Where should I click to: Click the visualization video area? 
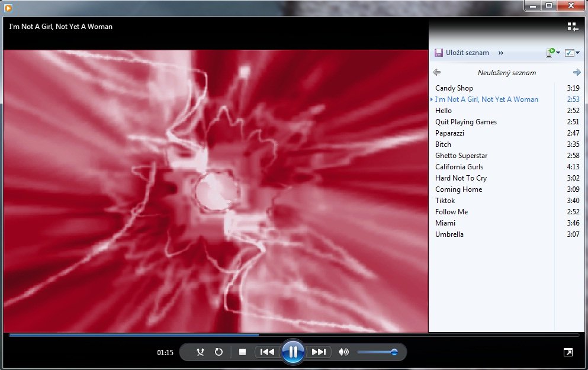click(x=216, y=191)
